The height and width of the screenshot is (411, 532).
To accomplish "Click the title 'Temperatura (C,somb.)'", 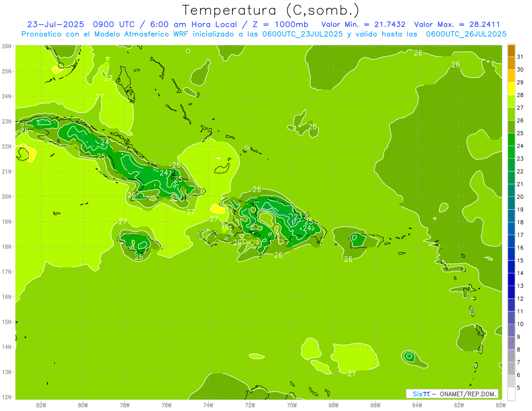I will tap(271, 10).
